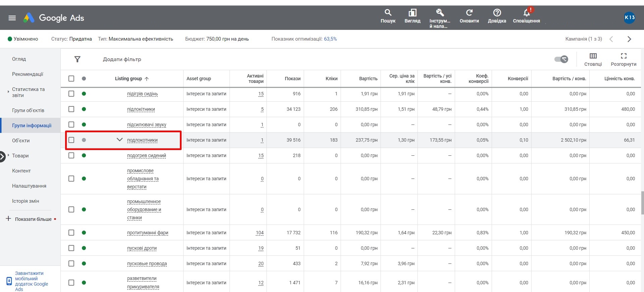Check the протитуманні фари row checkbox
Image resolution: width=644 pixels, height=292 pixels.
click(71, 233)
